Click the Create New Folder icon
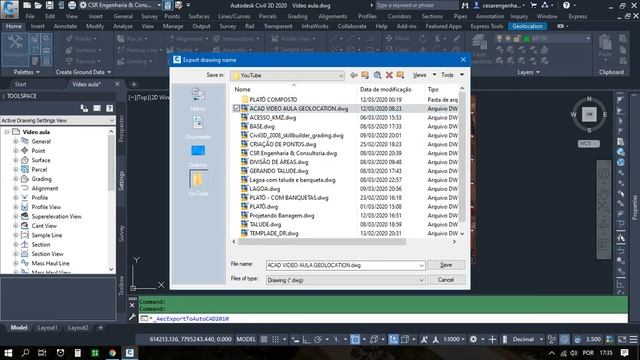The image size is (640, 360). point(400,75)
